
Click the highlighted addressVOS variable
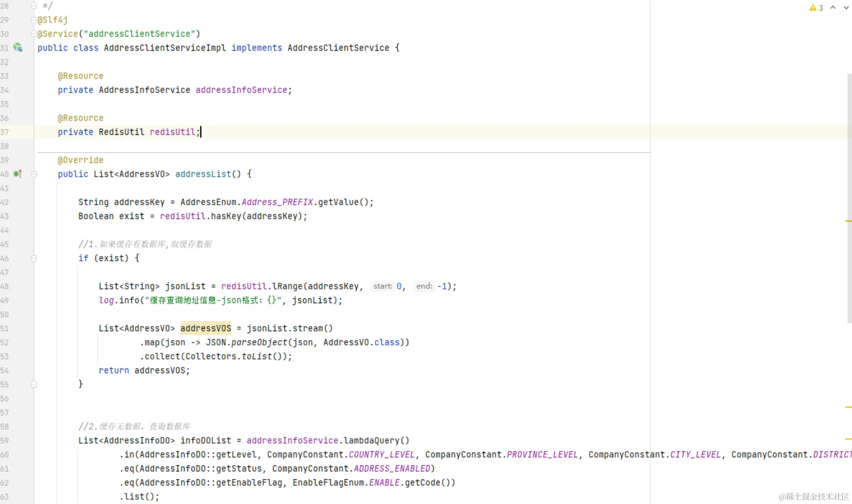[206, 328]
